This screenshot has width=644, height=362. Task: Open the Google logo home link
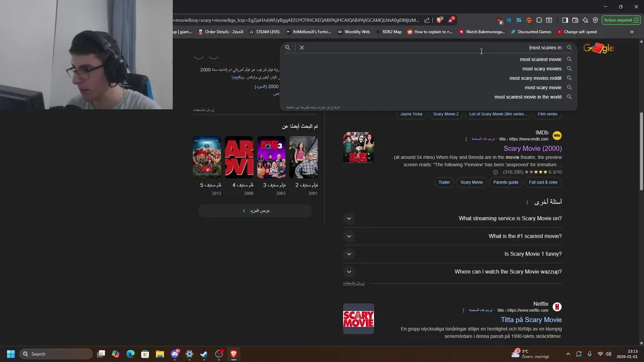click(598, 48)
